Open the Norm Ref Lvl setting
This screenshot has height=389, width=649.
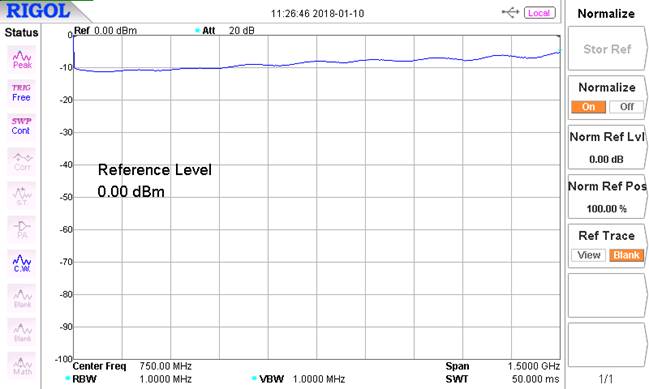coord(607,147)
